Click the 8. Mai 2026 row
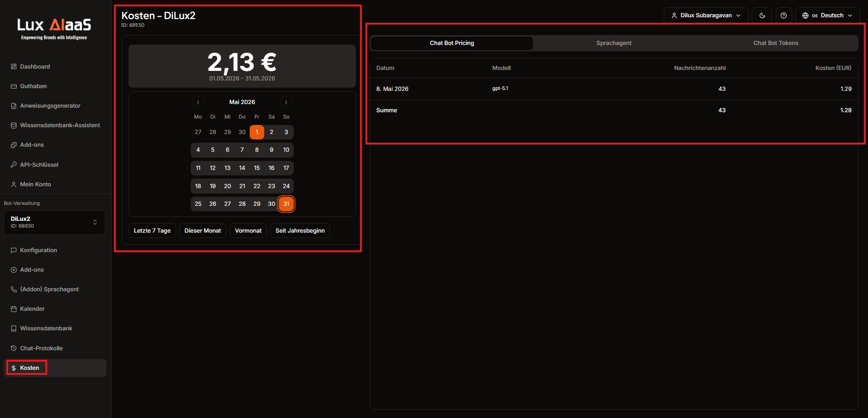The width and height of the screenshot is (868, 418). click(x=614, y=89)
